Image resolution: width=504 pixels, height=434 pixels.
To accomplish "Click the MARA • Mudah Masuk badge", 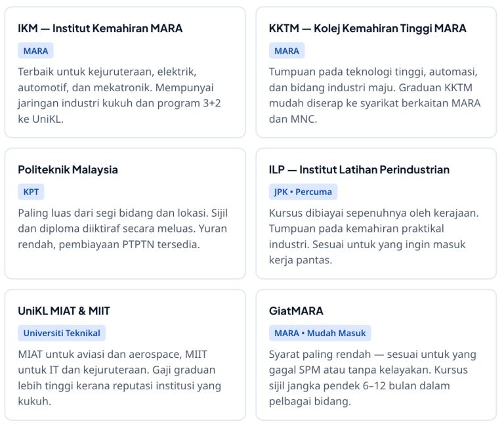I will [320, 333].
